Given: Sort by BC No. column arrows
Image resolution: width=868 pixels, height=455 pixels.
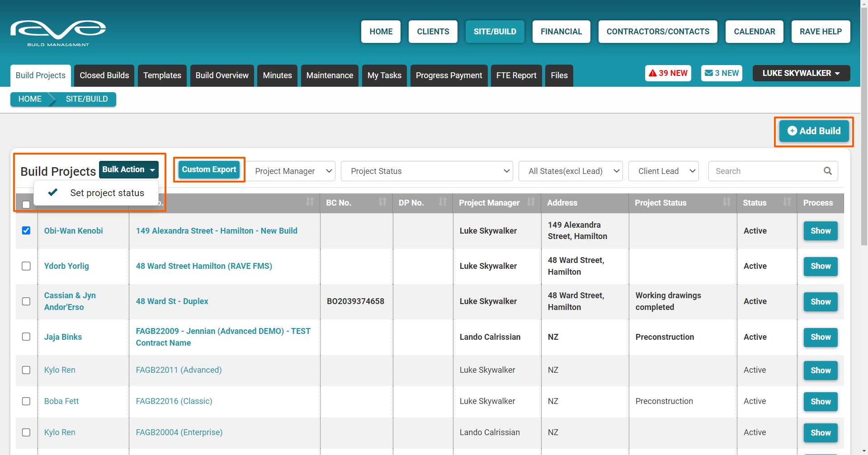Looking at the screenshot, I should click(382, 202).
